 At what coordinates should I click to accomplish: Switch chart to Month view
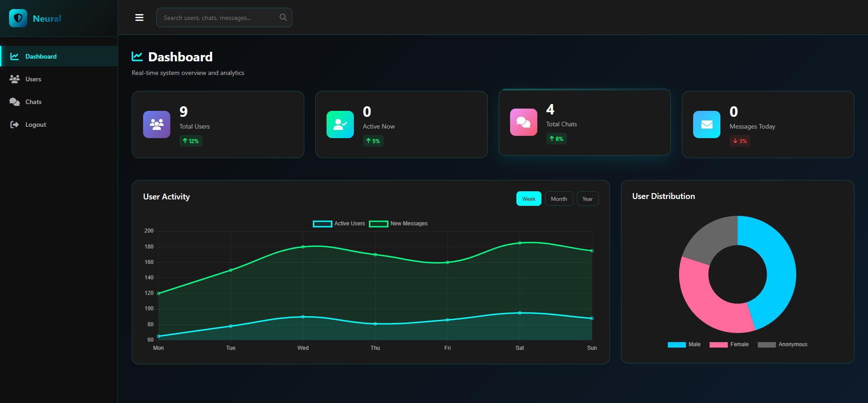click(559, 199)
